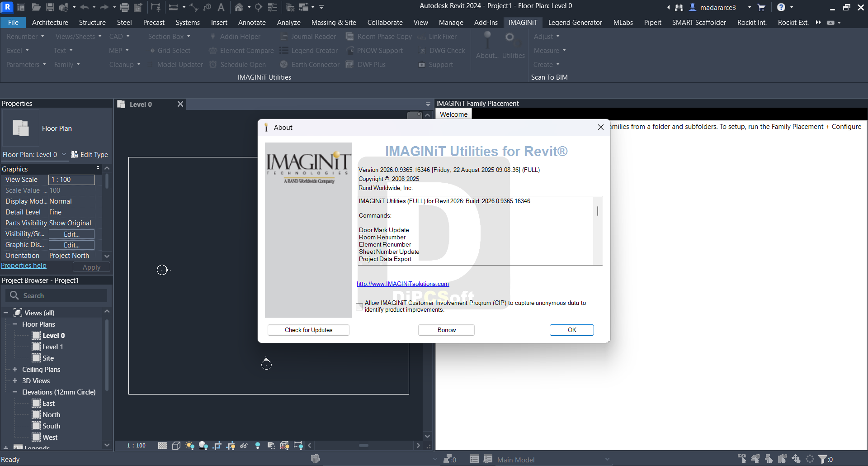Open the Renumber dropdown
The height and width of the screenshot is (466, 868).
click(25, 37)
